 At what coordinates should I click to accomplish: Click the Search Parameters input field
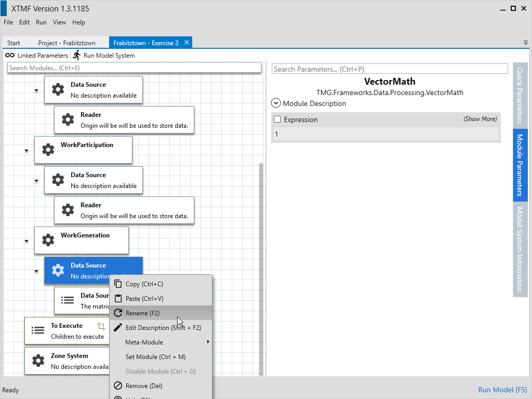click(x=389, y=69)
